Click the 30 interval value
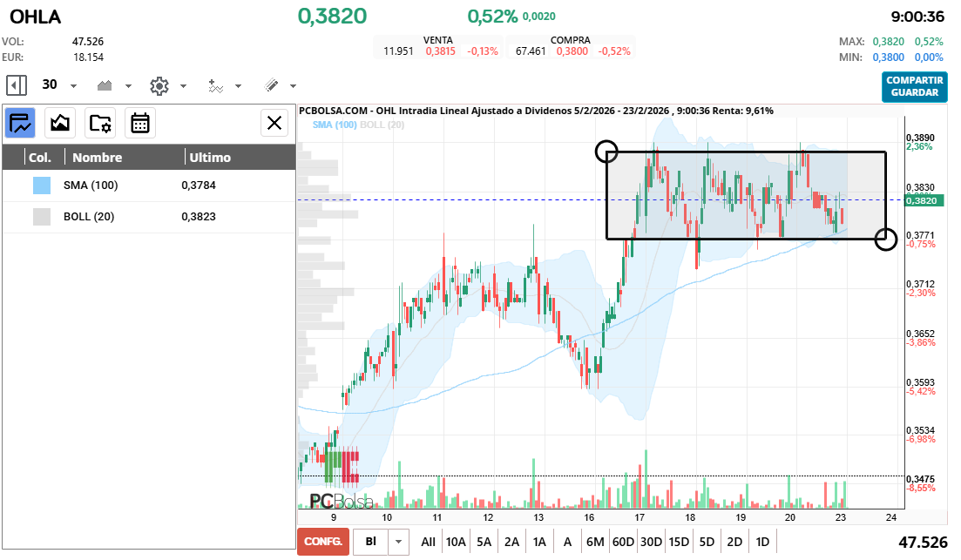Viewport: 961px width, 560px height. [x=50, y=84]
